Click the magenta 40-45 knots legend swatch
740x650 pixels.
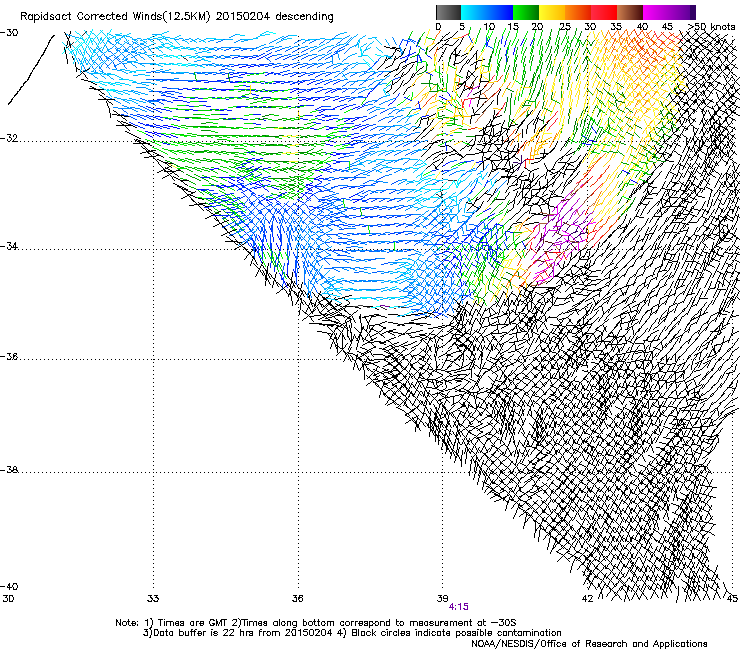click(x=656, y=12)
